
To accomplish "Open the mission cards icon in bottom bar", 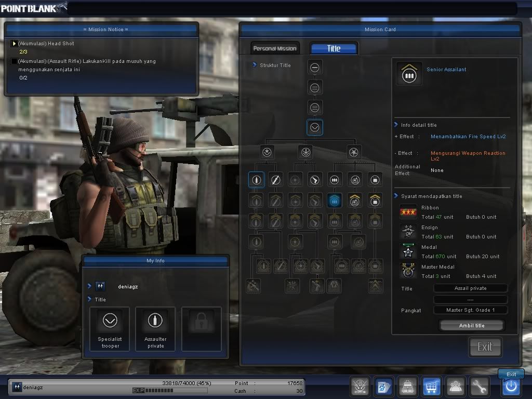I will [x=384, y=386].
